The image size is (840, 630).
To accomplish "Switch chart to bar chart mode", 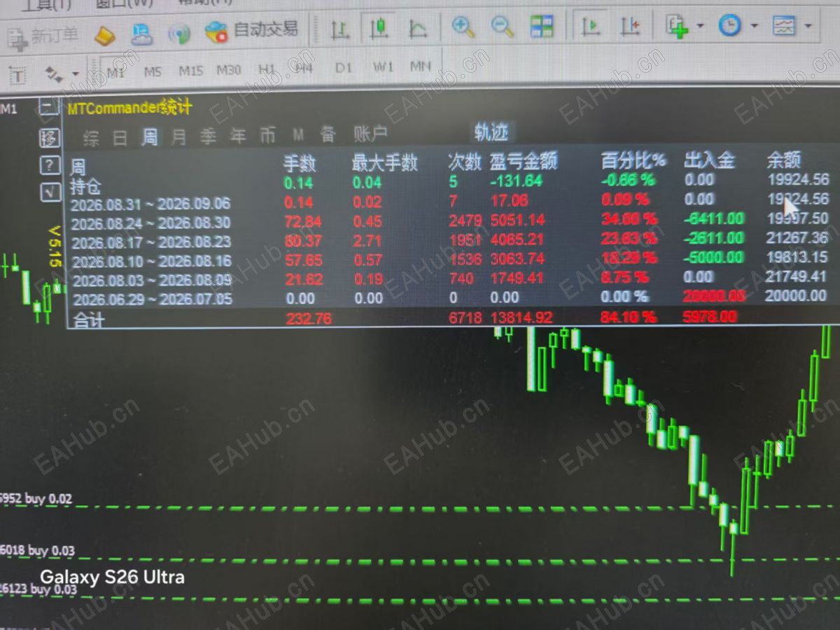I will point(340,29).
